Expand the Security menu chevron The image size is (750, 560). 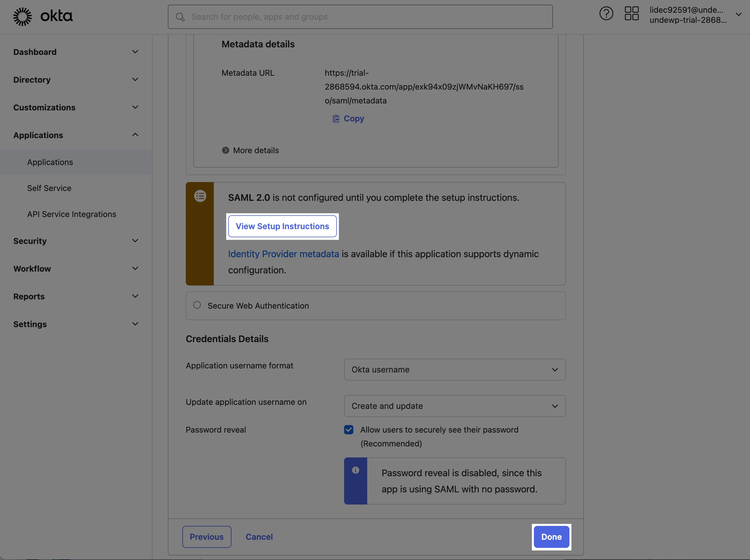click(x=135, y=241)
